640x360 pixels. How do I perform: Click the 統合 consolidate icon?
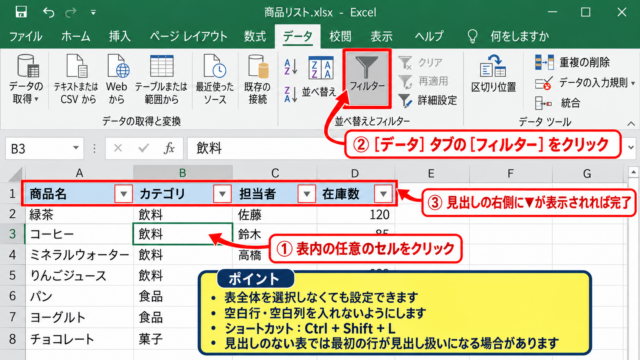tap(543, 103)
